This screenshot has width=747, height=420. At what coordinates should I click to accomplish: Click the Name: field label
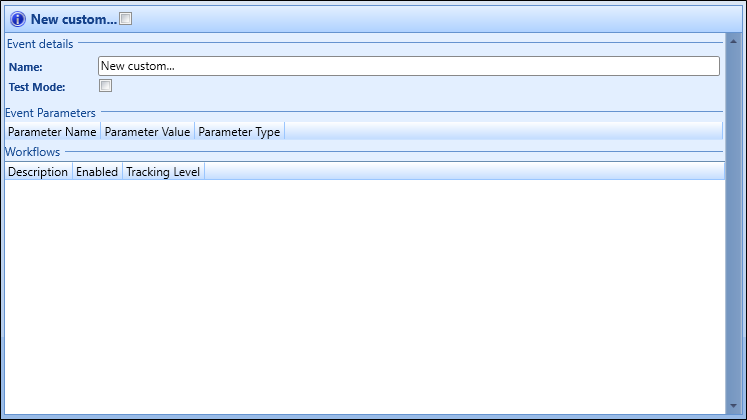click(x=25, y=66)
